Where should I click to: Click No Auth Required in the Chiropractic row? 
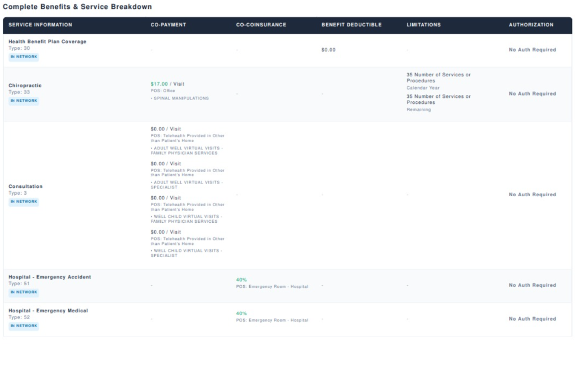pos(532,94)
